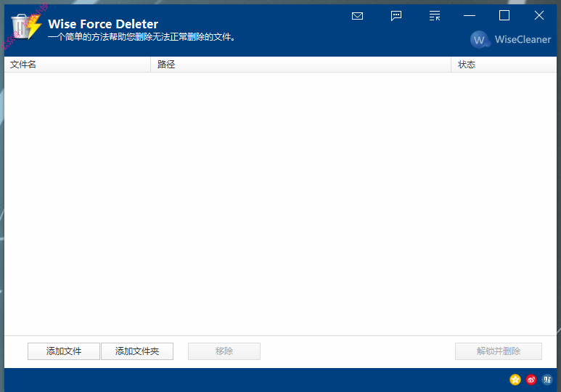
Task: Sort by the 路径 column header
Action: tap(300, 65)
